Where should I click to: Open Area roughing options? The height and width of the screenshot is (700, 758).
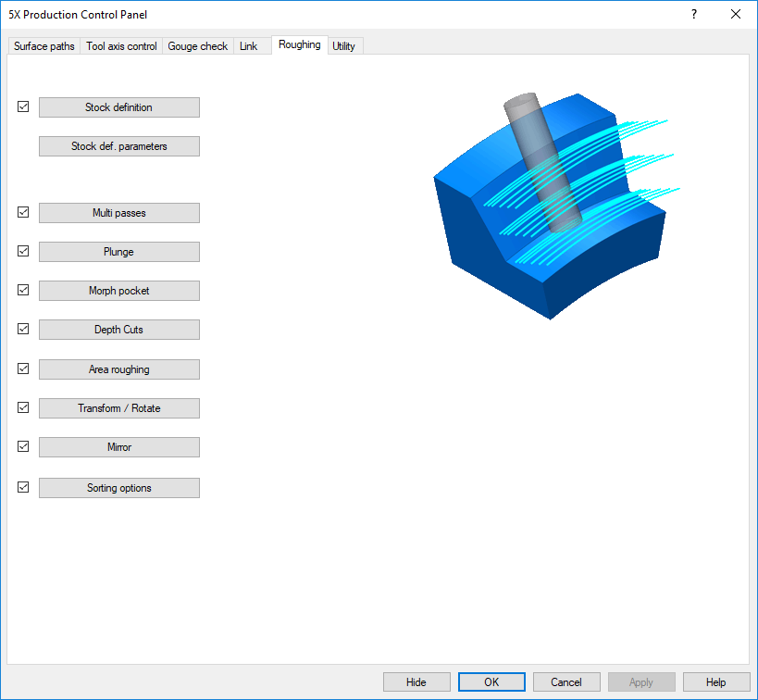click(118, 369)
